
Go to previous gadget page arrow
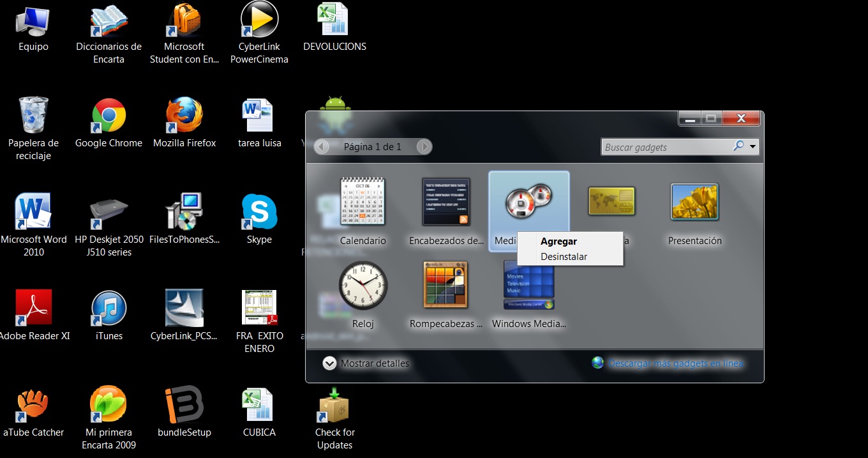[322, 146]
